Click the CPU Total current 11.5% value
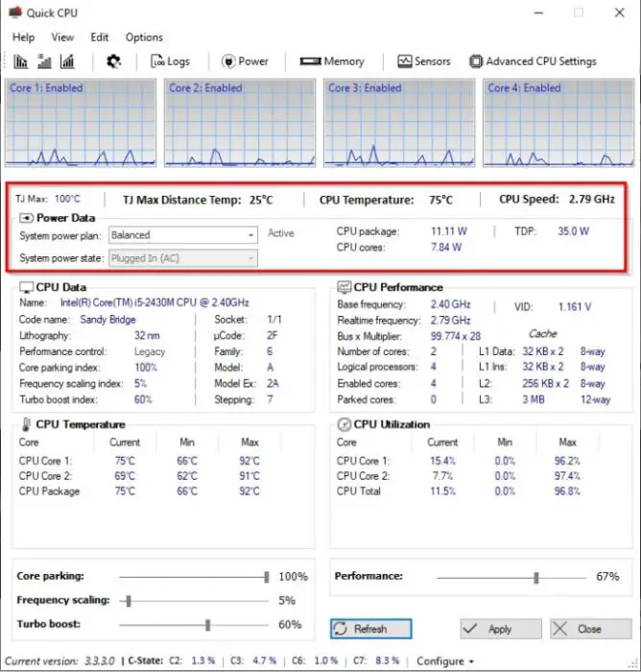 (443, 492)
